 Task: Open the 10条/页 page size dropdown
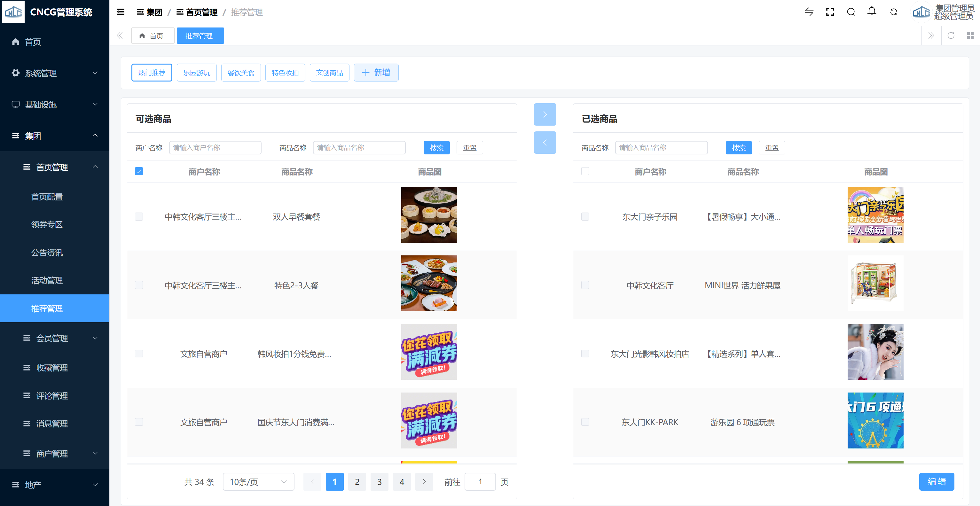258,482
